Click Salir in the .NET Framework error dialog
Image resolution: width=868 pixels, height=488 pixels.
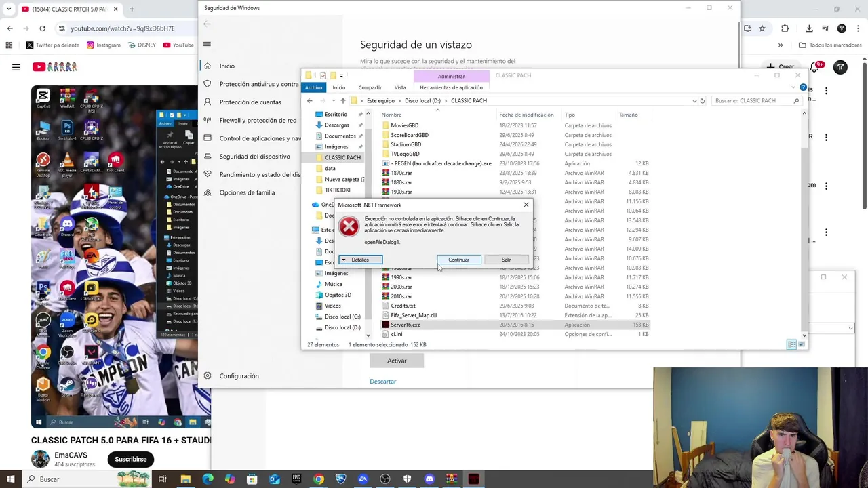click(x=506, y=260)
